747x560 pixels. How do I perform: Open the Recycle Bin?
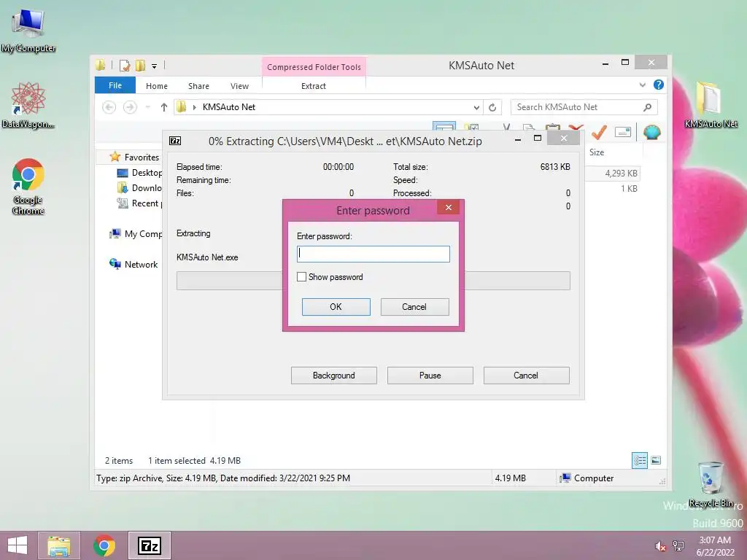point(711,484)
